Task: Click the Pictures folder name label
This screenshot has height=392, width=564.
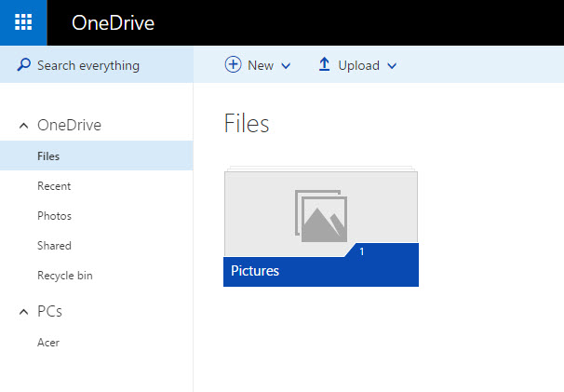Action: [255, 271]
